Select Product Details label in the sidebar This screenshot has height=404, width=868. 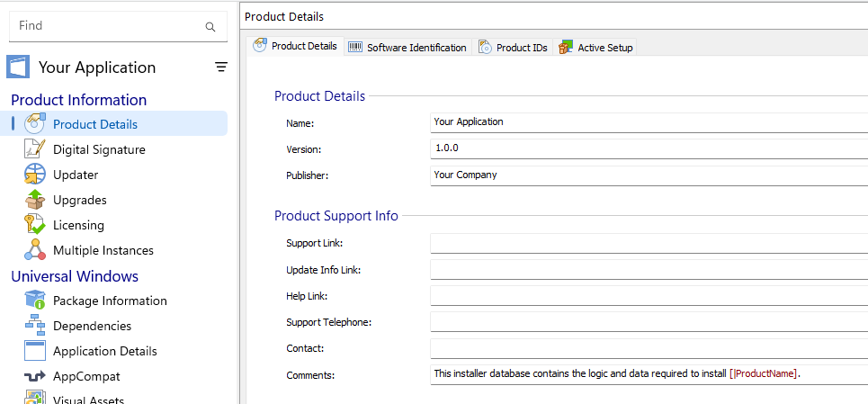(x=95, y=124)
